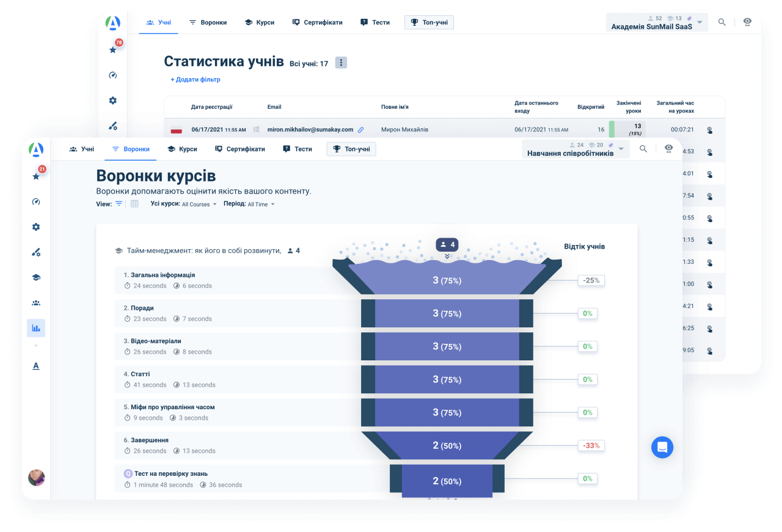782x532 pixels.
Task: Open the settings gear in front sidebar
Action: pyautogui.click(x=36, y=227)
